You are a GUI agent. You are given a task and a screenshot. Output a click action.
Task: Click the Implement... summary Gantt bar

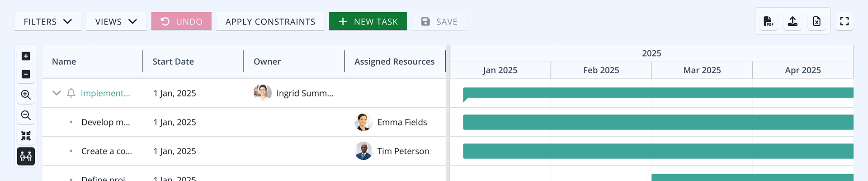pyautogui.click(x=658, y=93)
